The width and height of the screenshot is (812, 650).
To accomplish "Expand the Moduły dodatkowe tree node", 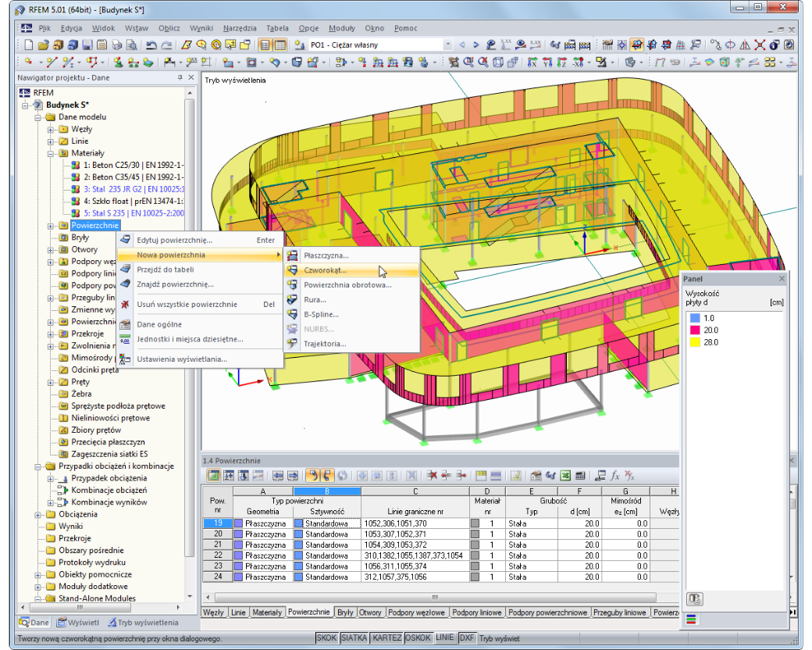I will click(x=37, y=587).
